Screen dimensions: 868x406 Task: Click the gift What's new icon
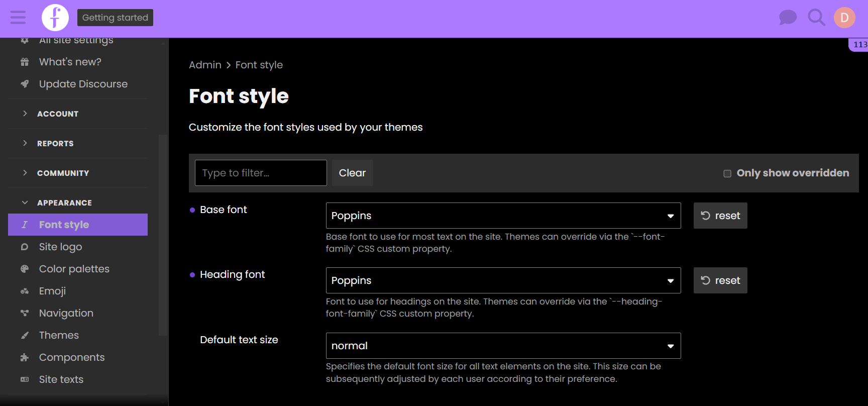(25, 62)
